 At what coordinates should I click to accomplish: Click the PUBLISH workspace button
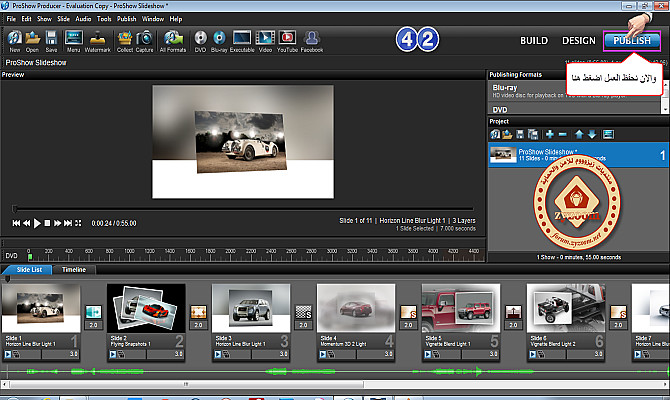[632, 41]
